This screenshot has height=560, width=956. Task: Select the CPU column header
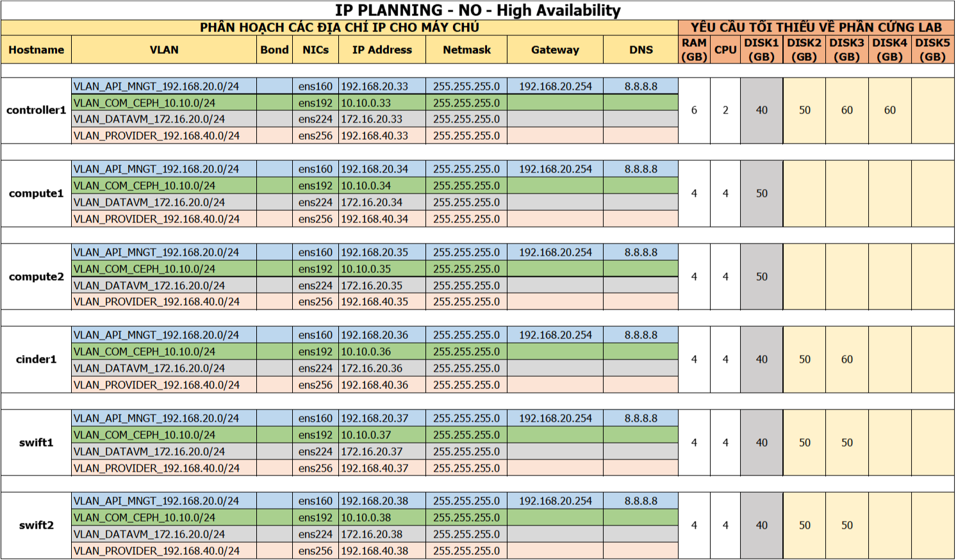tap(725, 50)
